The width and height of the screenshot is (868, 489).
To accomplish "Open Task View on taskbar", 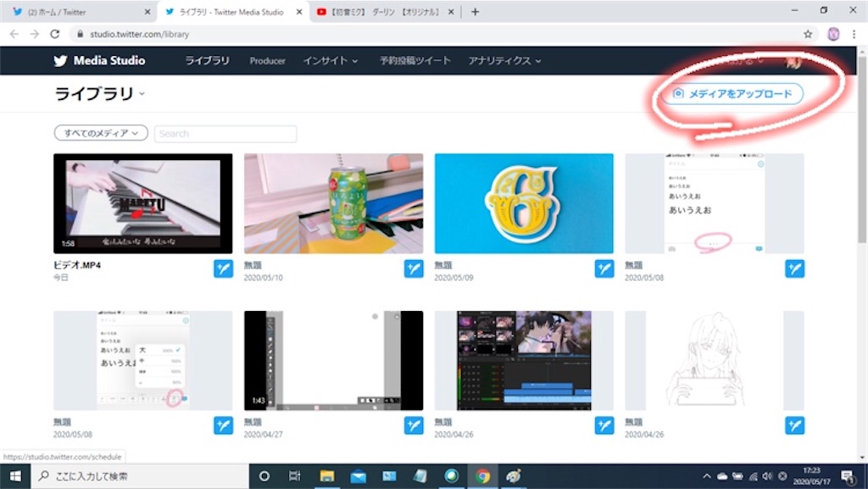I will click(x=294, y=476).
